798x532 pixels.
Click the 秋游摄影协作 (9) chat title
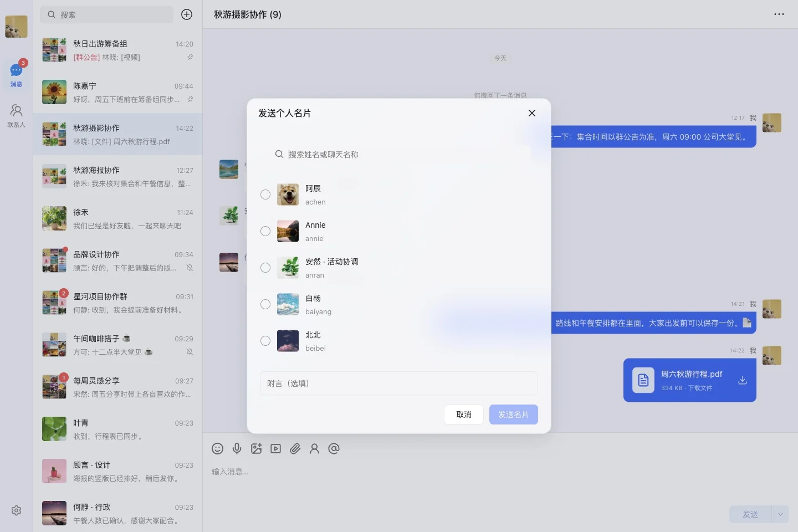pyautogui.click(x=248, y=14)
